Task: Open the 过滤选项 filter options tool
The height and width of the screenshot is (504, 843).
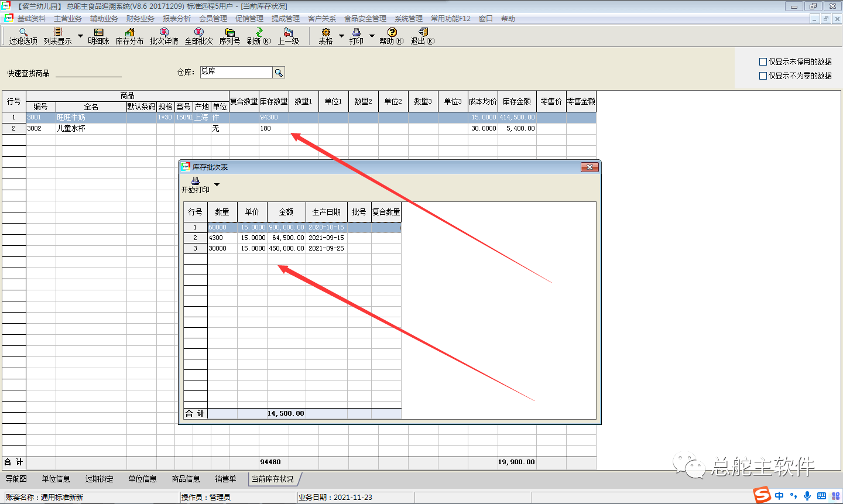Action: coord(23,36)
